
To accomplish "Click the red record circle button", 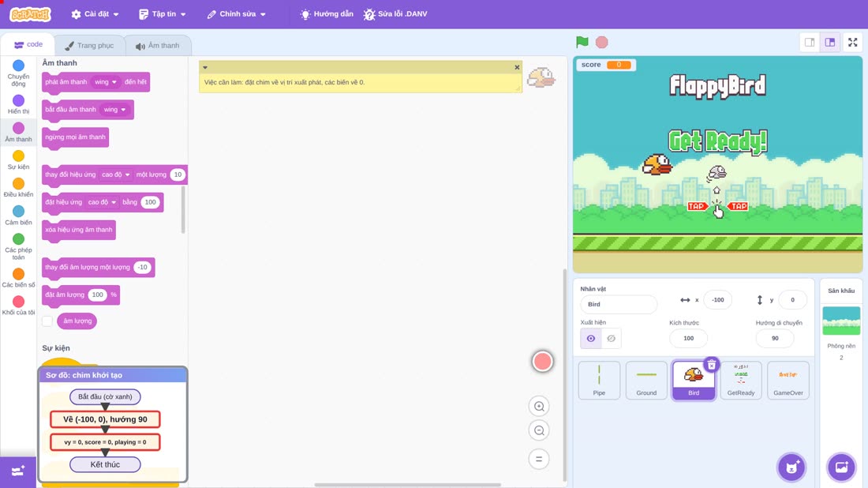I will click(x=543, y=362).
